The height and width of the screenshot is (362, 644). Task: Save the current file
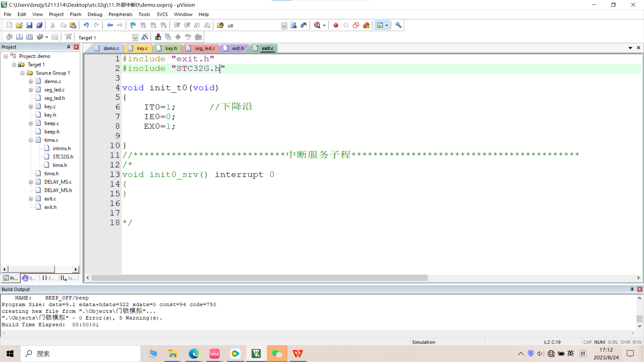point(29,25)
